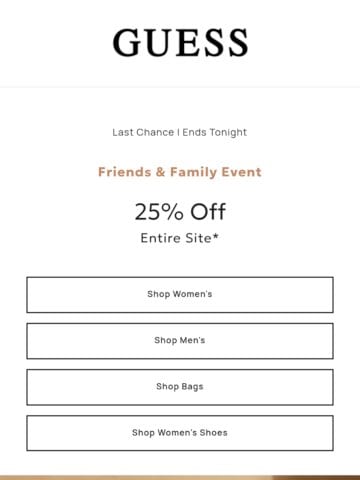Image resolution: width=360 pixels, height=480 pixels.
Task: Click the GUESS logo at top
Action: pos(180,42)
